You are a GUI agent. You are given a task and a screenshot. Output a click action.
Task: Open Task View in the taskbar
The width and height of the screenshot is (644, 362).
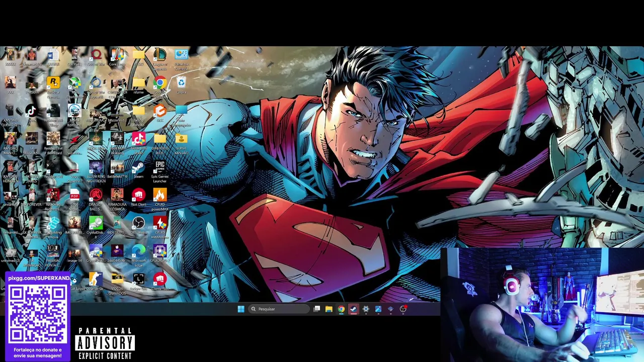[316, 309]
